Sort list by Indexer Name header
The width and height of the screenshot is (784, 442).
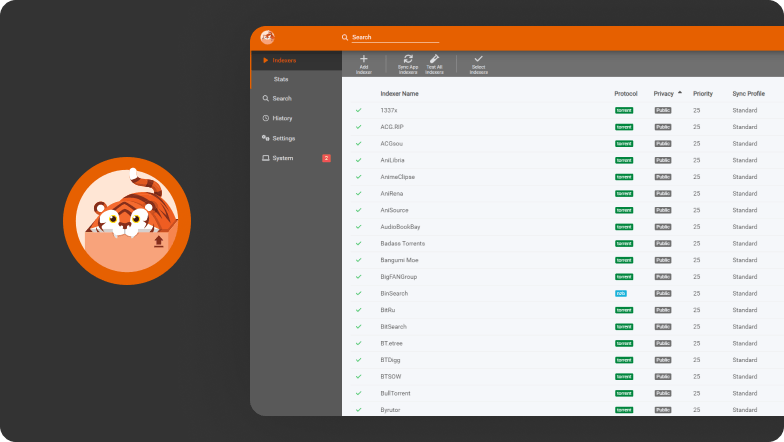(x=399, y=93)
